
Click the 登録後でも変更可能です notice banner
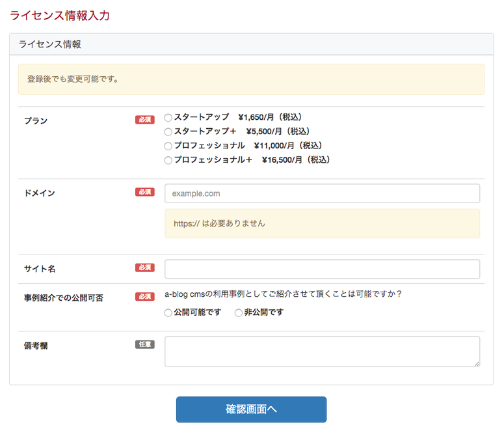tap(251, 79)
